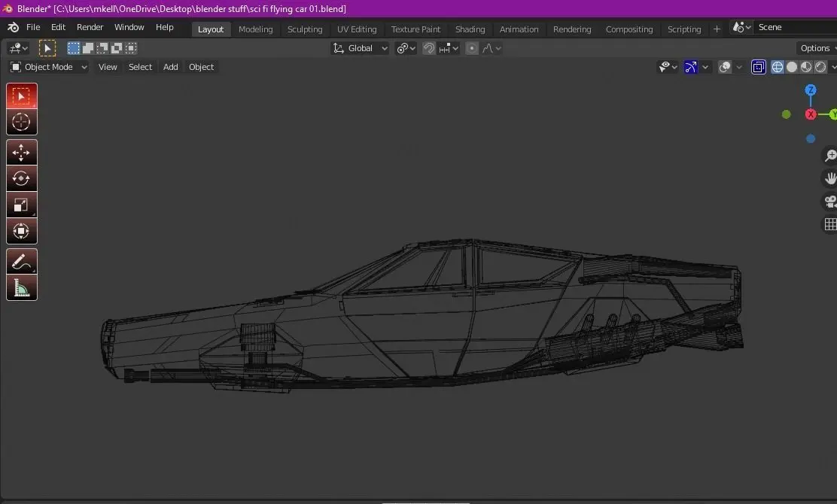Switch to the Modeling workspace tab
The image size is (837, 504).
coord(256,29)
